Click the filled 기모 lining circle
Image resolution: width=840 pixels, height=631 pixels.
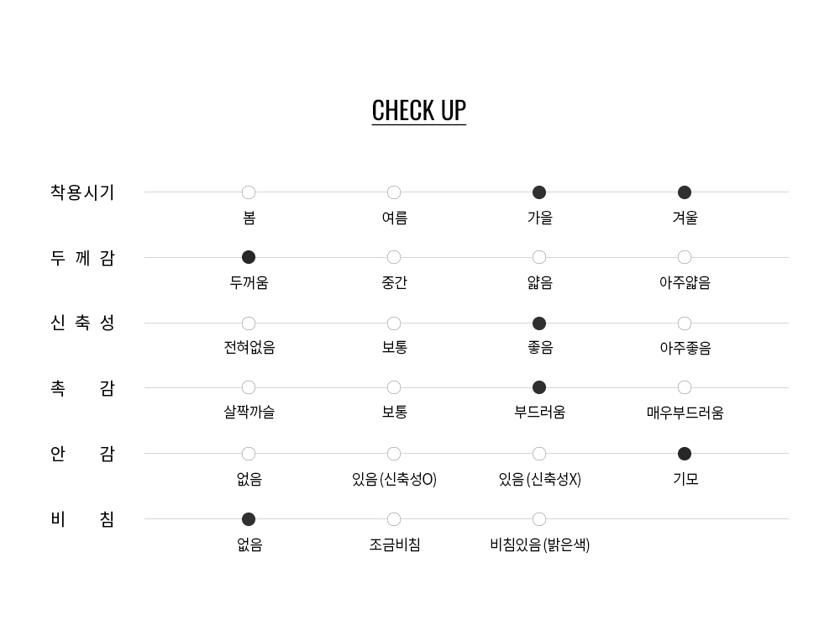coord(685,454)
